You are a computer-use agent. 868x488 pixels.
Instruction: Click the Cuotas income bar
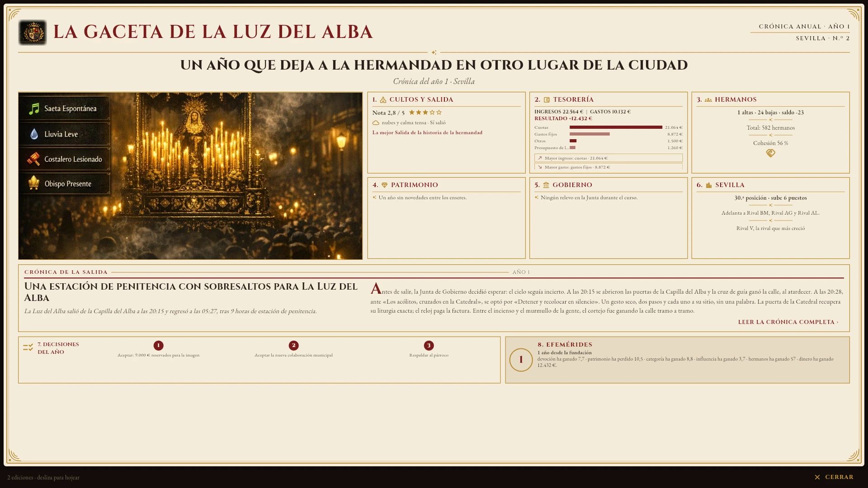(616, 127)
